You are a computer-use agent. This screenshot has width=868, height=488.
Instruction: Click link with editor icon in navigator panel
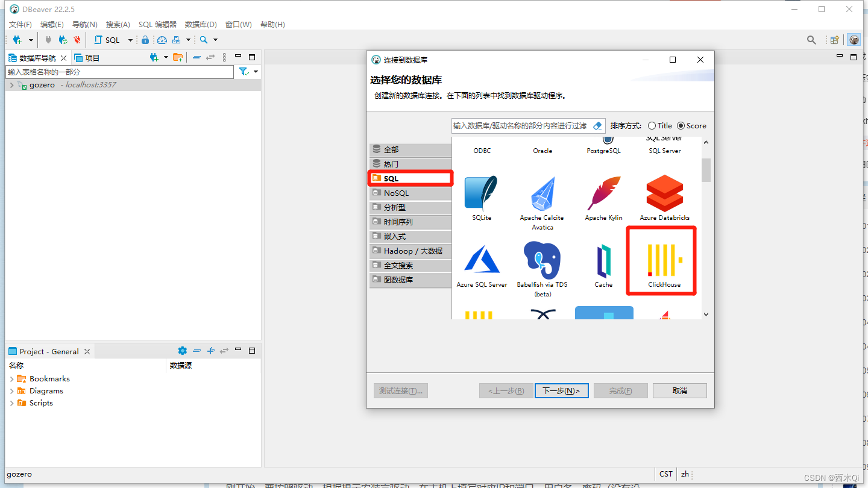pyautogui.click(x=210, y=57)
